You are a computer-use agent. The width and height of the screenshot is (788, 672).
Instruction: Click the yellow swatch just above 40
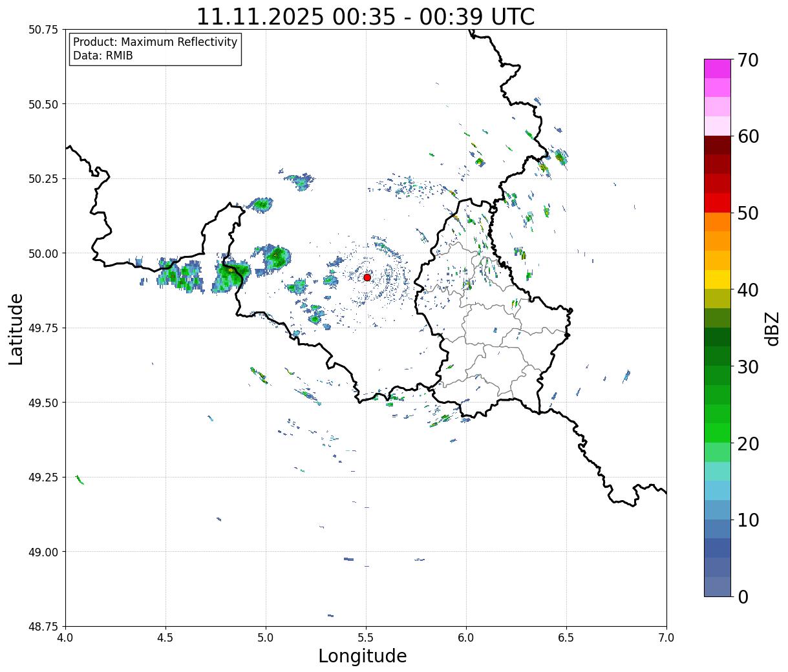pyautogui.click(x=718, y=279)
